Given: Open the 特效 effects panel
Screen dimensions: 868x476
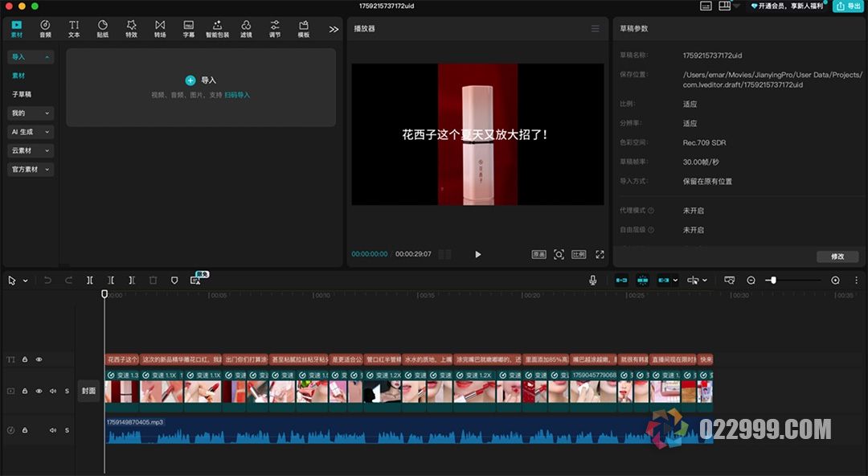Looking at the screenshot, I should pyautogui.click(x=131, y=29).
